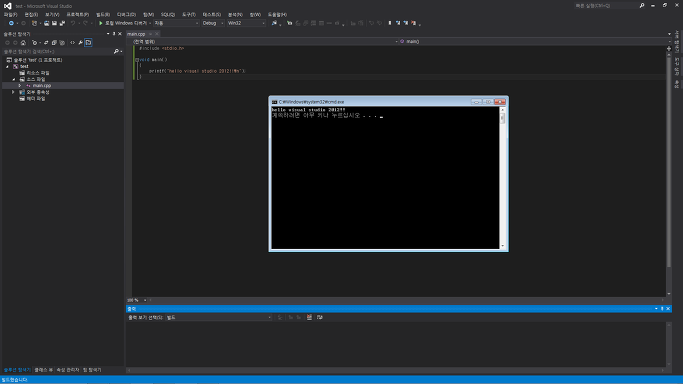
Task: Open the debugger type dropdown left of Debug
Action: [176, 23]
